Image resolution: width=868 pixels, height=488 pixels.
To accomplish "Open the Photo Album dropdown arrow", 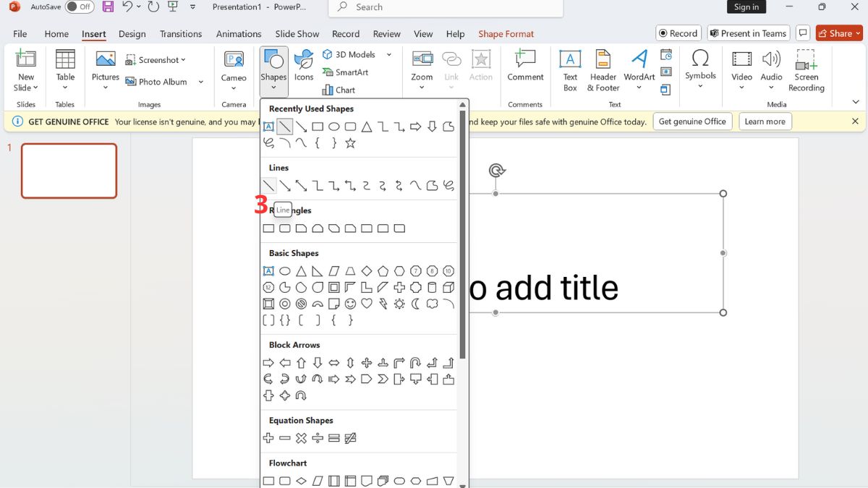I will point(201,82).
